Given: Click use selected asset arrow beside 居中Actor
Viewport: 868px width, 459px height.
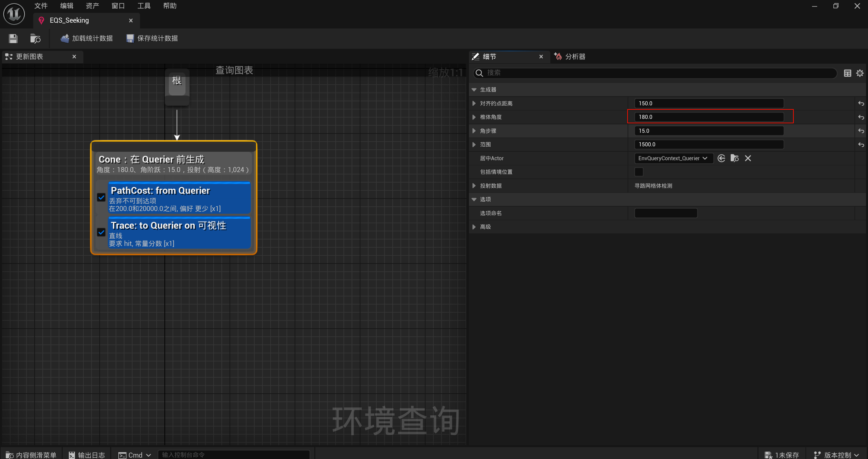Looking at the screenshot, I should [721, 158].
